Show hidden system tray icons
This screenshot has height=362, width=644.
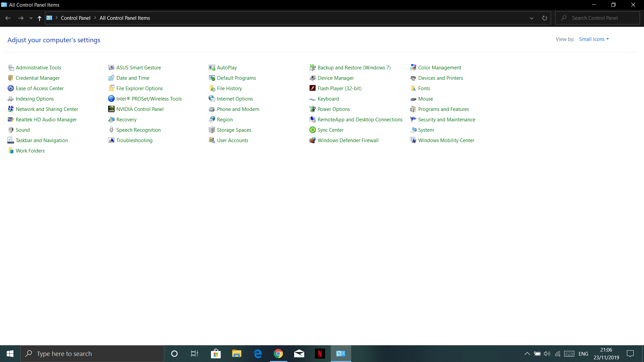point(527,354)
